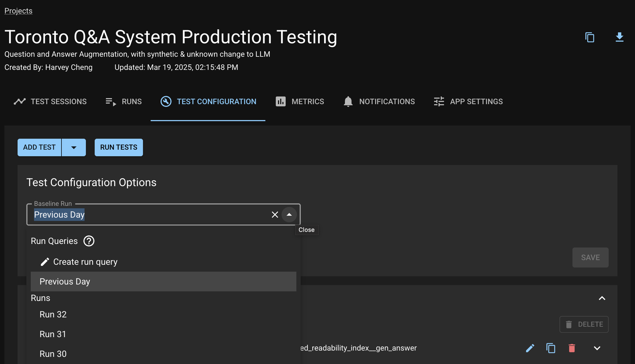Click the copy project icon in header
The height and width of the screenshot is (364, 635).
590,37
